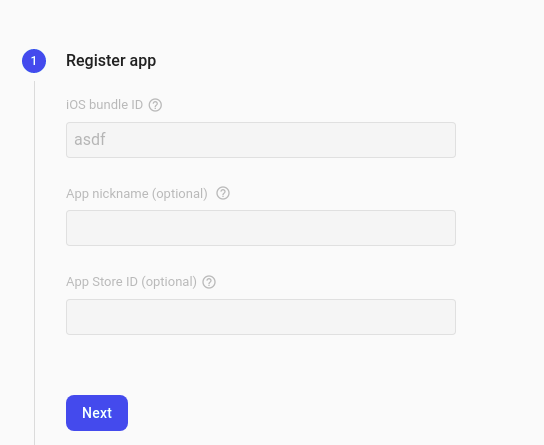Screen dimensions: 544x445
Task: Click the Register app step heading
Action: point(111,61)
